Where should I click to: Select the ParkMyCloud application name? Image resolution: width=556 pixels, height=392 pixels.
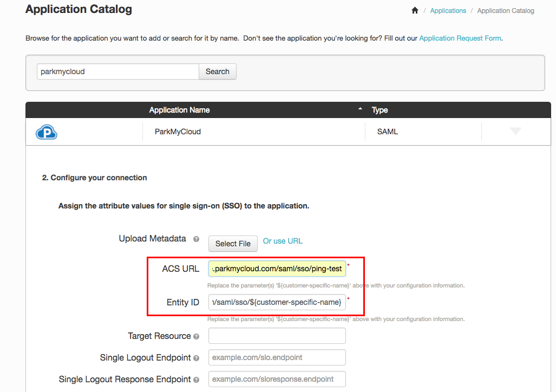pyautogui.click(x=178, y=132)
